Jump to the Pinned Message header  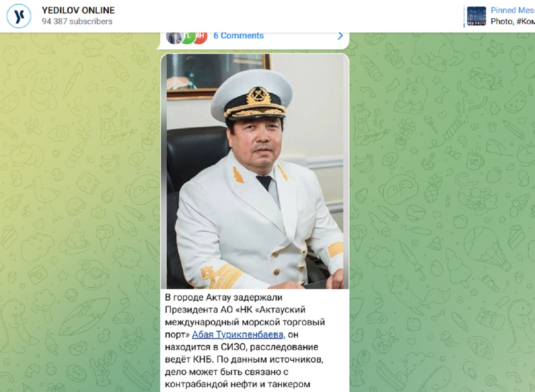(x=513, y=10)
